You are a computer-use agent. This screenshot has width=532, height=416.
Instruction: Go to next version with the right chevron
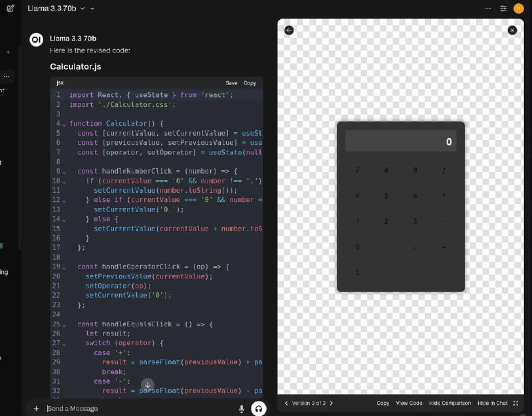331,403
